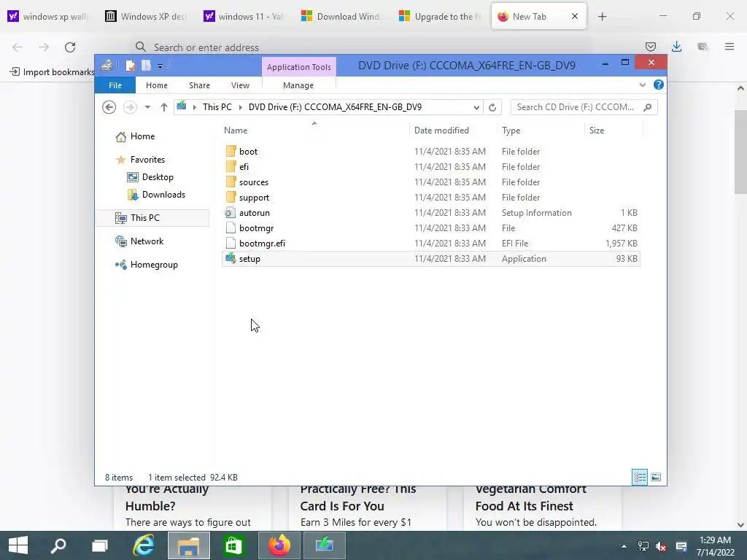
Task: Click the autorun setup information file icon
Action: [x=231, y=213]
